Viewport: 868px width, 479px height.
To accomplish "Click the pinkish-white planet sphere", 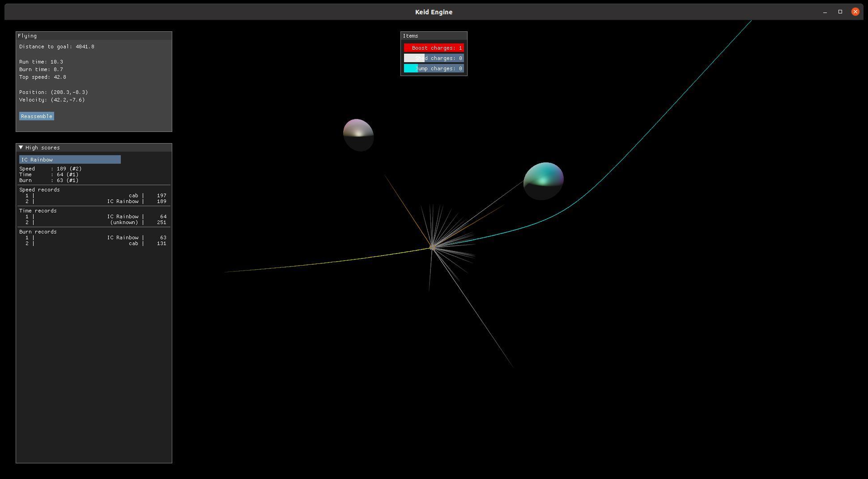I will 358,135.
